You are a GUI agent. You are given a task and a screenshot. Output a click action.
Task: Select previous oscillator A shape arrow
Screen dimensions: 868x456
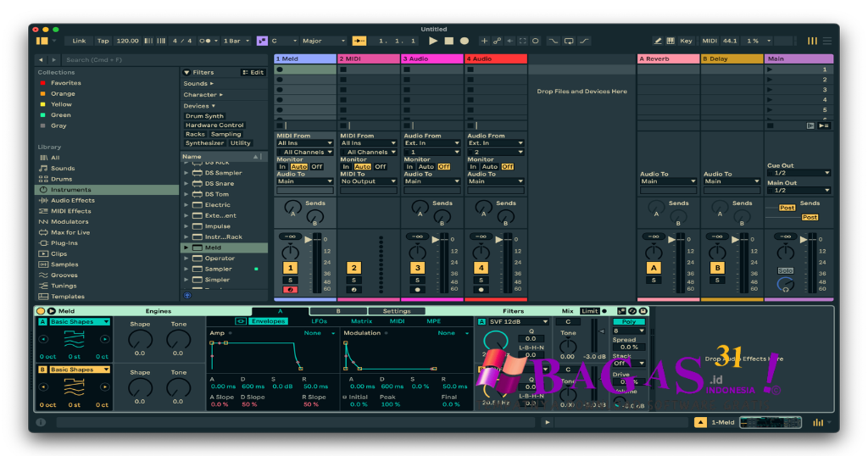[x=43, y=339]
